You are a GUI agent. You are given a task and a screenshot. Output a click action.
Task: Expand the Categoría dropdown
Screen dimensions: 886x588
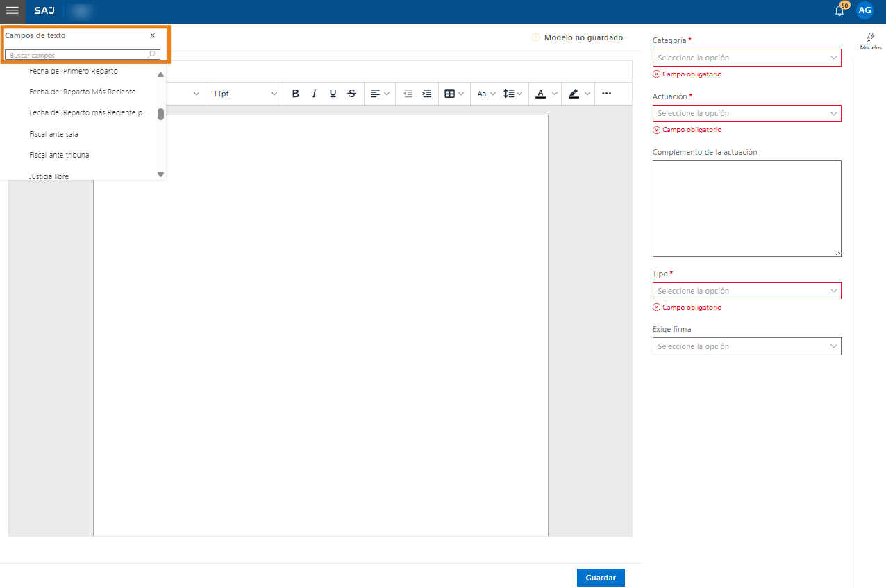tap(746, 58)
